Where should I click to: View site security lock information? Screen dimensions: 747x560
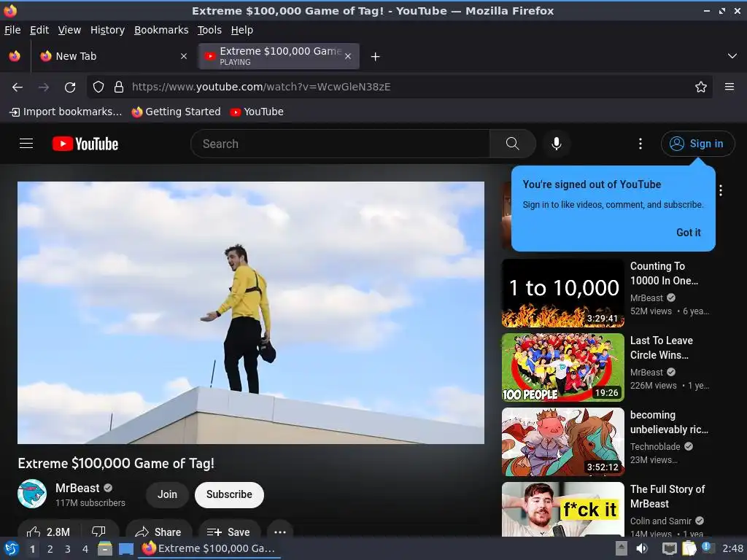click(x=119, y=87)
